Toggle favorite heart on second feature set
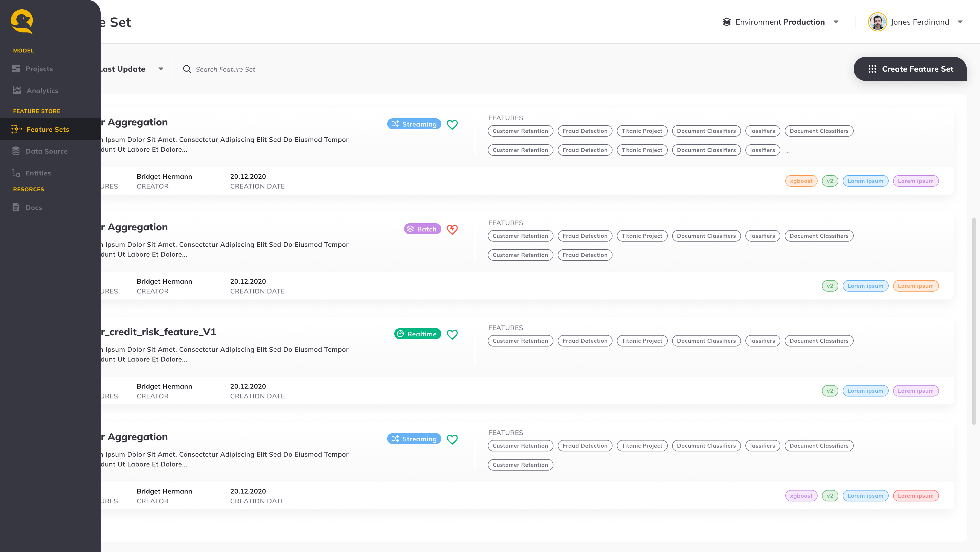Viewport: 980px width, 552px height. (x=452, y=229)
